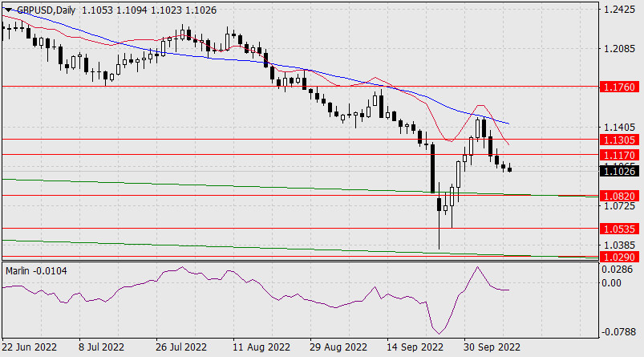The image size is (644, 357).
Task: Click the OHLC values 1.1053 1.1094 1.1023 1.1026
Action: tap(149, 10)
